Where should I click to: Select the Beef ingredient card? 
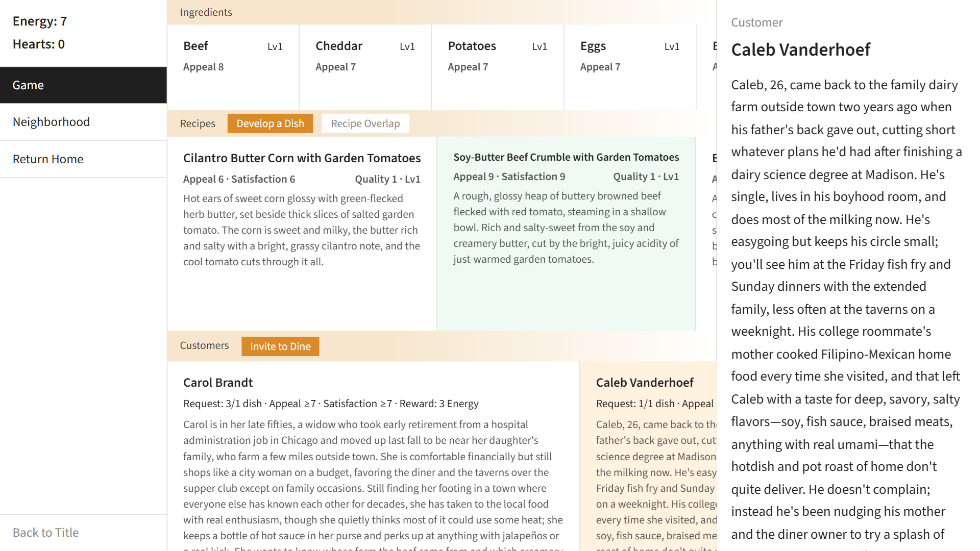pos(233,67)
